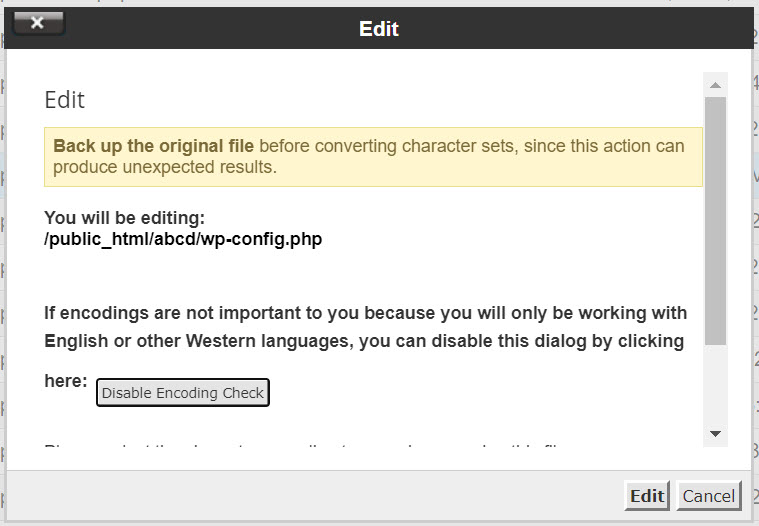Cancel the Edit dialog
The image size is (759, 526).
pos(709,496)
